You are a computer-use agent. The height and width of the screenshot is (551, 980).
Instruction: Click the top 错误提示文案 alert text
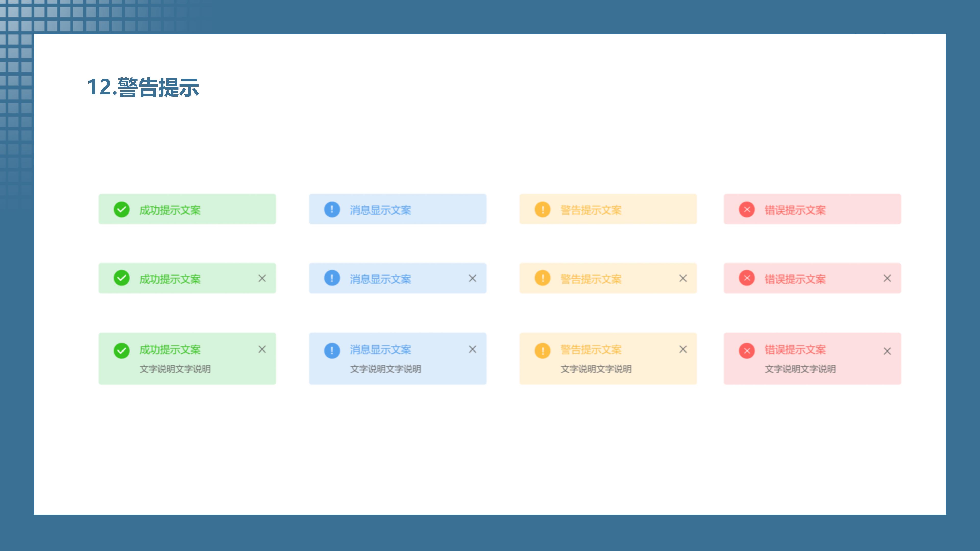point(795,210)
